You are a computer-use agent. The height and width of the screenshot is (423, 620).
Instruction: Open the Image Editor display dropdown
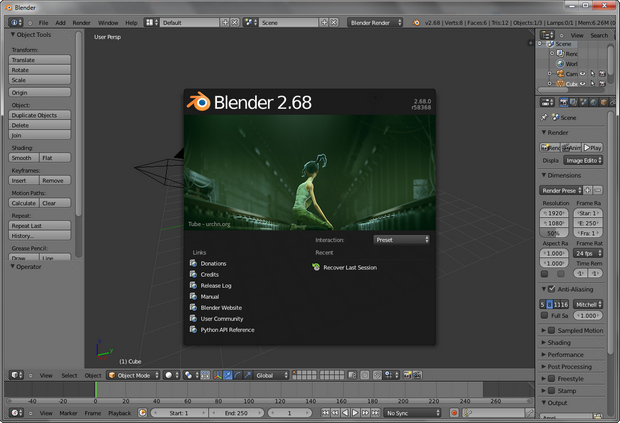(583, 160)
